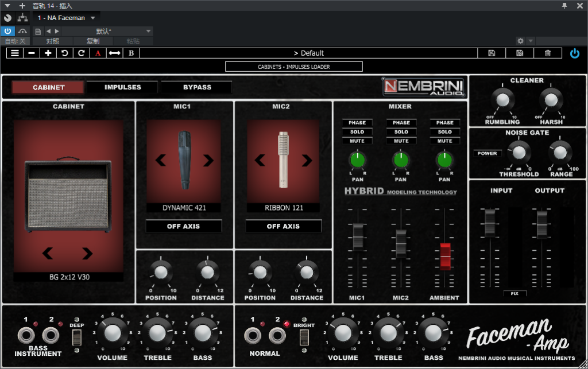Save preset as using second floppy icon
Viewport: 588px width, 369px height.
pyautogui.click(x=520, y=53)
